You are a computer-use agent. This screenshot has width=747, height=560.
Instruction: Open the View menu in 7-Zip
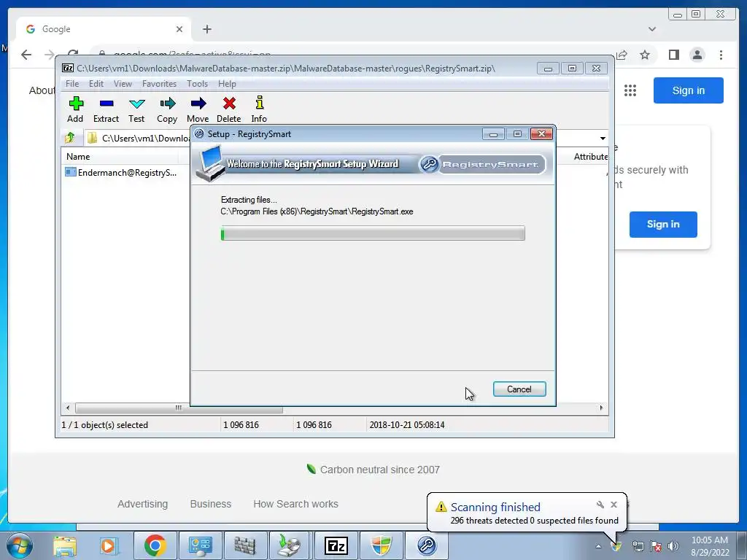[x=123, y=84]
